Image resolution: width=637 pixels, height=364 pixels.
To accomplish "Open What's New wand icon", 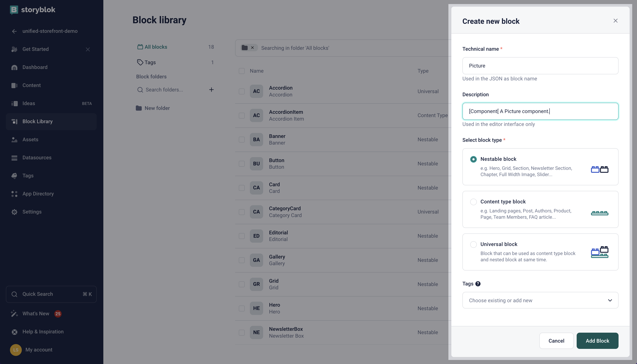I will point(14,313).
